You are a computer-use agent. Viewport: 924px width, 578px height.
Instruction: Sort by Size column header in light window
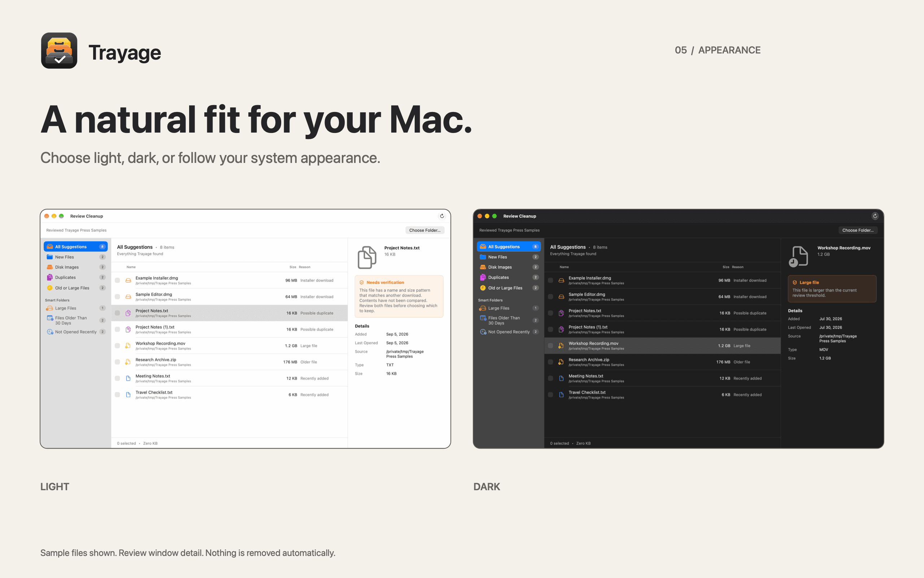point(292,267)
